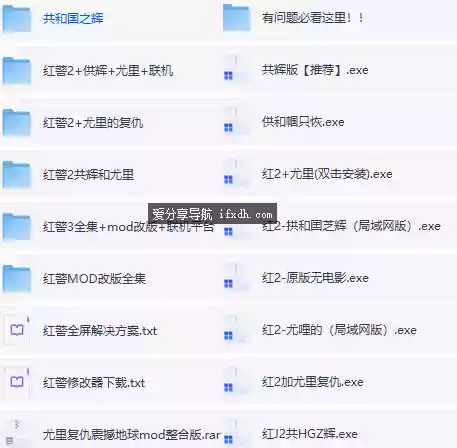Select the 红警2+尤里的复仇 label

tap(93, 123)
